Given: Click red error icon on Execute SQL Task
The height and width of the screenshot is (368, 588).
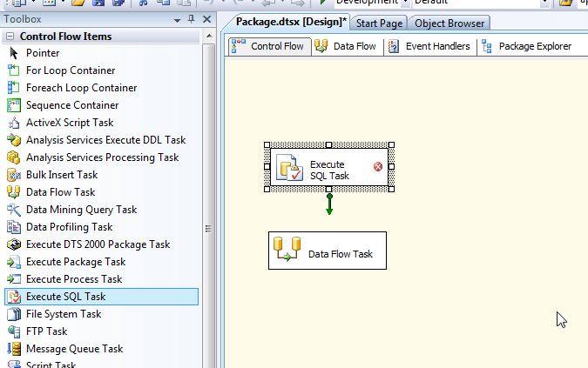Looking at the screenshot, I should [x=378, y=167].
